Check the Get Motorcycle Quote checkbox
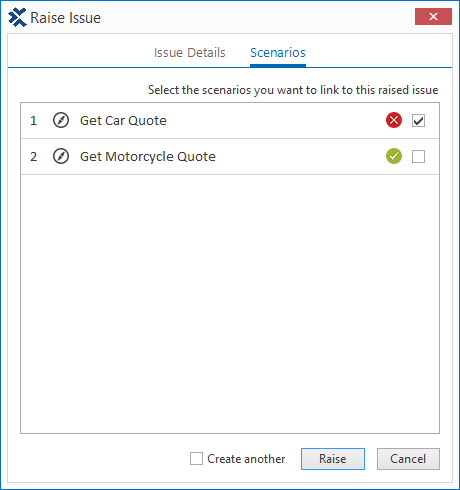Screen dimensions: 460x490 [418, 156]
